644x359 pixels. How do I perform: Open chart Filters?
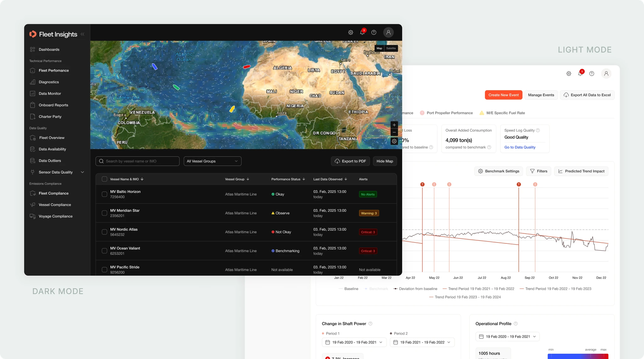tap(539, 171)
